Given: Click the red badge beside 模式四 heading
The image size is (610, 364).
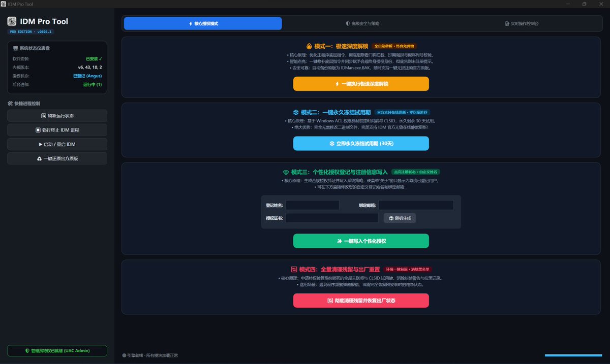Looking at the screenshot, I should (409, 270).
